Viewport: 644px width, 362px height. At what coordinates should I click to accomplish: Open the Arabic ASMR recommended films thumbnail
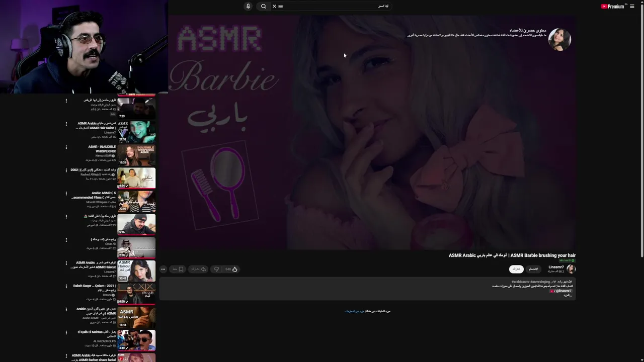[136, 201]
